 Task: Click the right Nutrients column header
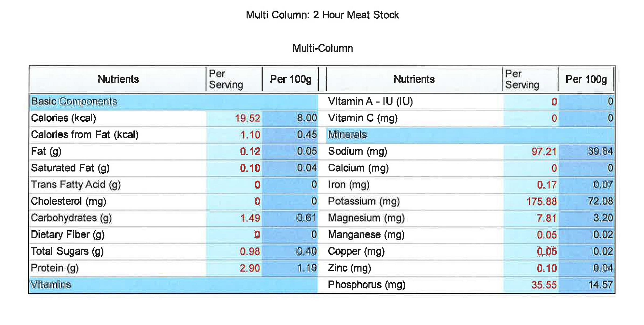[414, 79]
